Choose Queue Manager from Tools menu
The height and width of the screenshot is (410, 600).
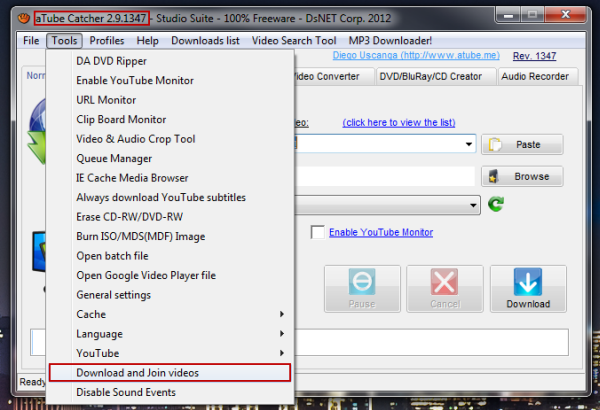(x=114, y=158)
